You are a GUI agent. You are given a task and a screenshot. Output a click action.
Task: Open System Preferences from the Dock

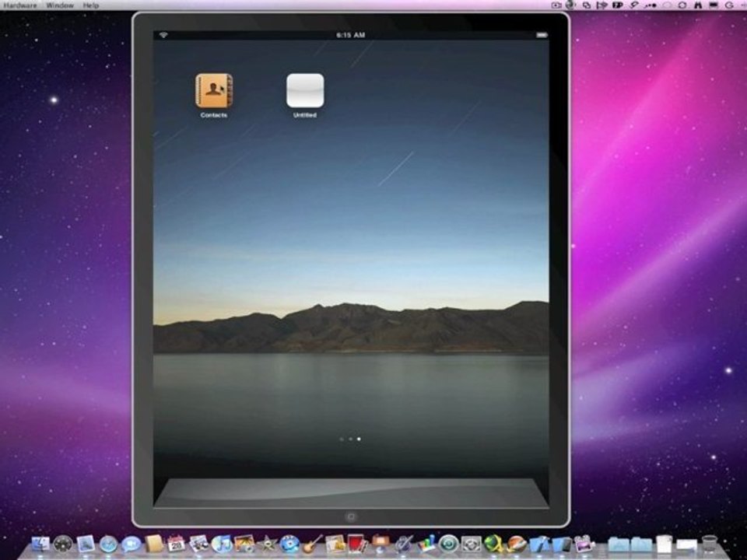(x=472, y=544)
